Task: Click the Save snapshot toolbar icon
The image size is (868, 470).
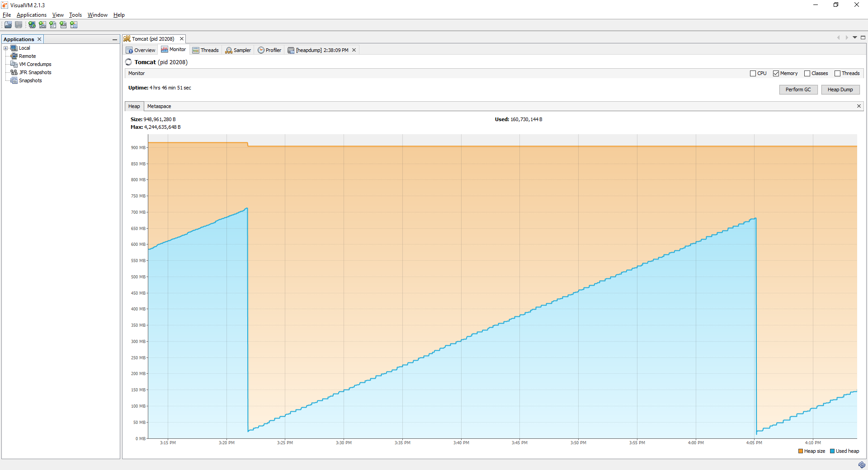Action: [19, 25]
